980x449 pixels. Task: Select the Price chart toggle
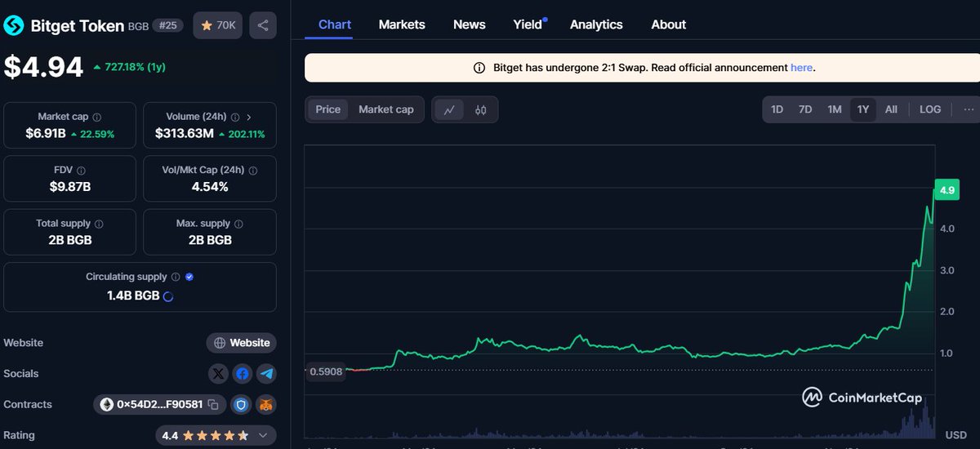point(328,109)
